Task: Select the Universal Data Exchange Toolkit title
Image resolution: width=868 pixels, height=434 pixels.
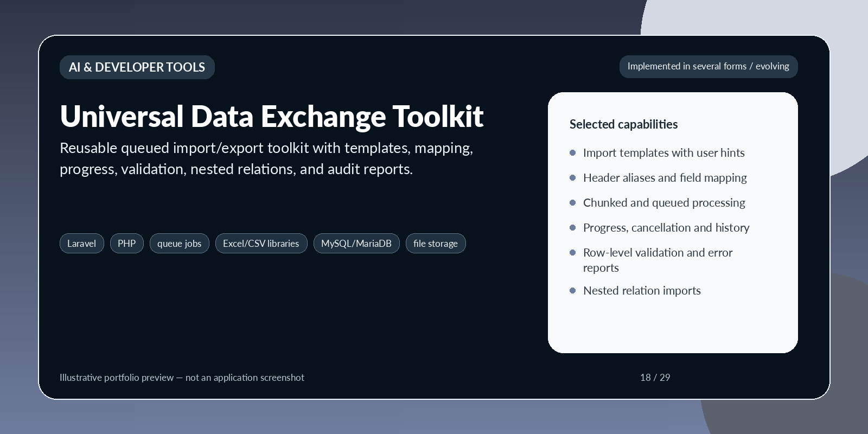Action: click(x=271, y=116)
